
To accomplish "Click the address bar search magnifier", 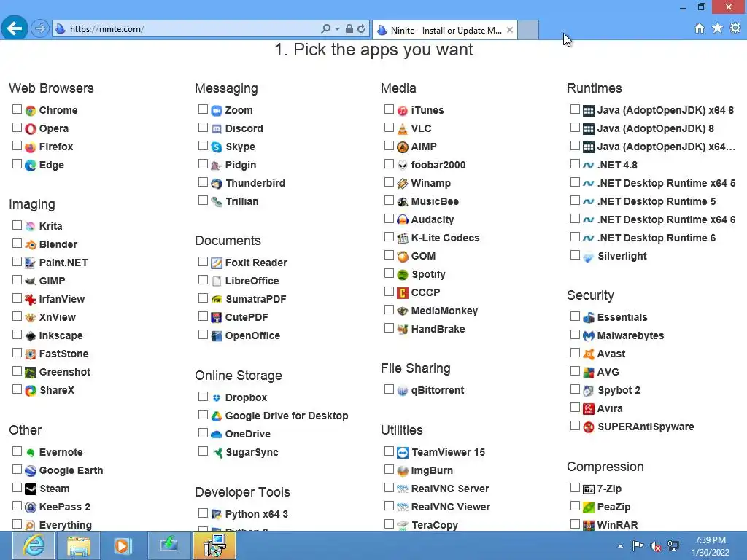I will point(326,29).
